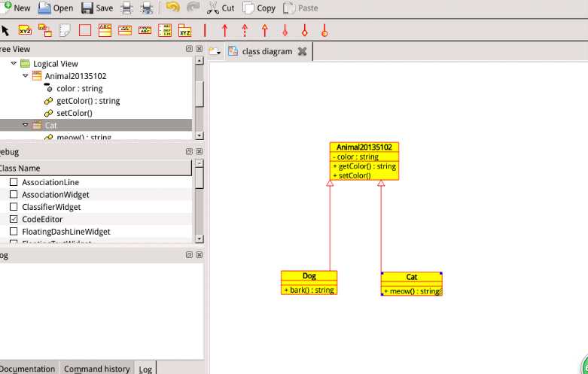Select the Package XYZ folder tool
The image size is (588, 374).
[185, 30]
